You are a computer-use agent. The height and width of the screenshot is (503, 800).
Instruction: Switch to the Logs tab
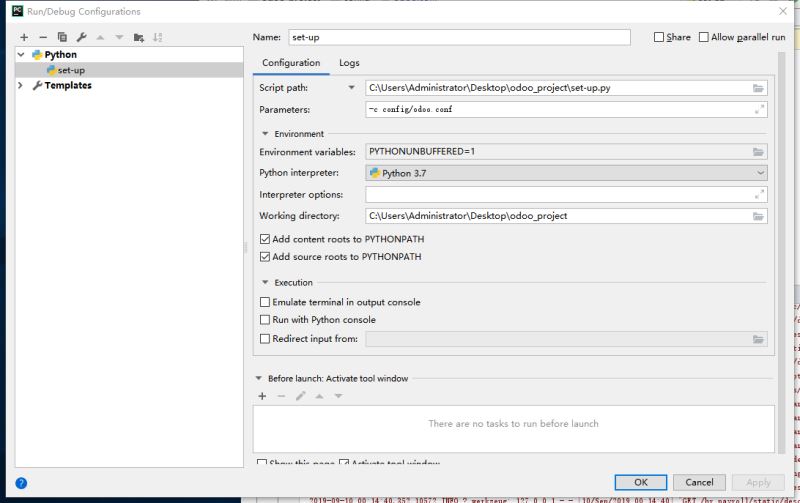coord(349,63)
